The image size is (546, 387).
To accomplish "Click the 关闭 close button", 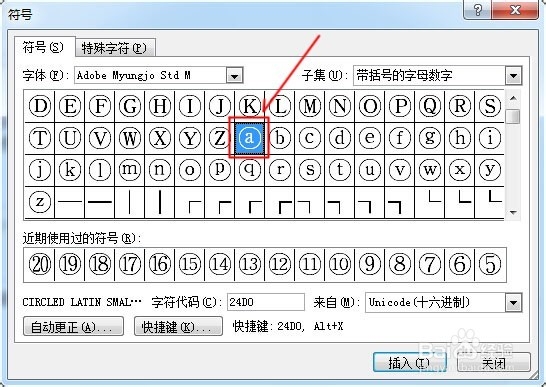I will (494, 363).
